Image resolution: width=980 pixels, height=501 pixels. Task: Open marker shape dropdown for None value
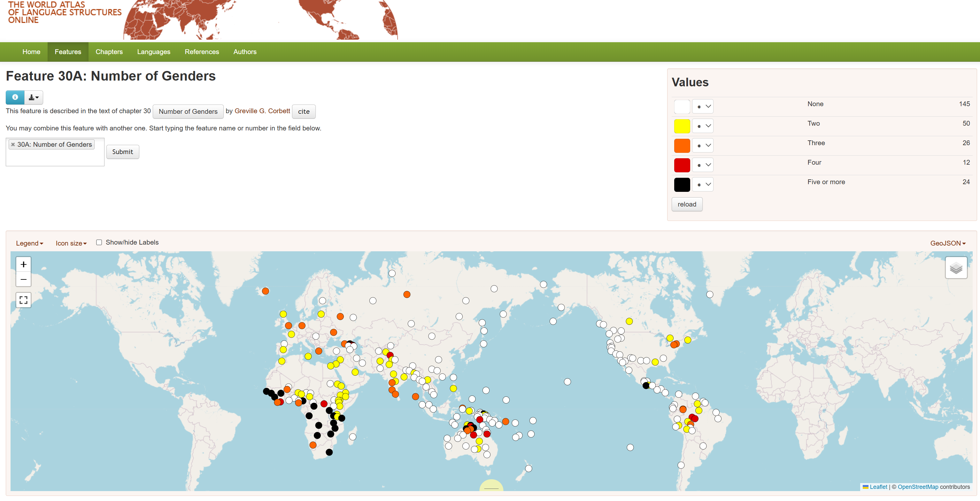[703, 106]
